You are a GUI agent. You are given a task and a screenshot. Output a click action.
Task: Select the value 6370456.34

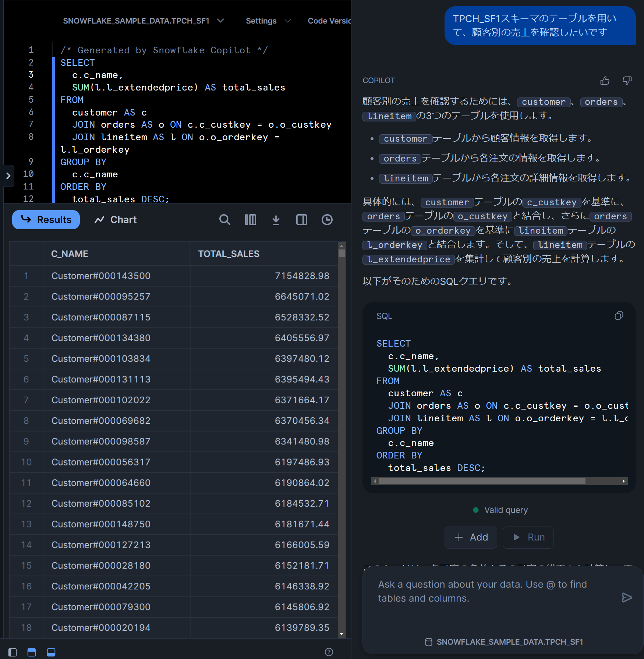[x=302, y=421]
